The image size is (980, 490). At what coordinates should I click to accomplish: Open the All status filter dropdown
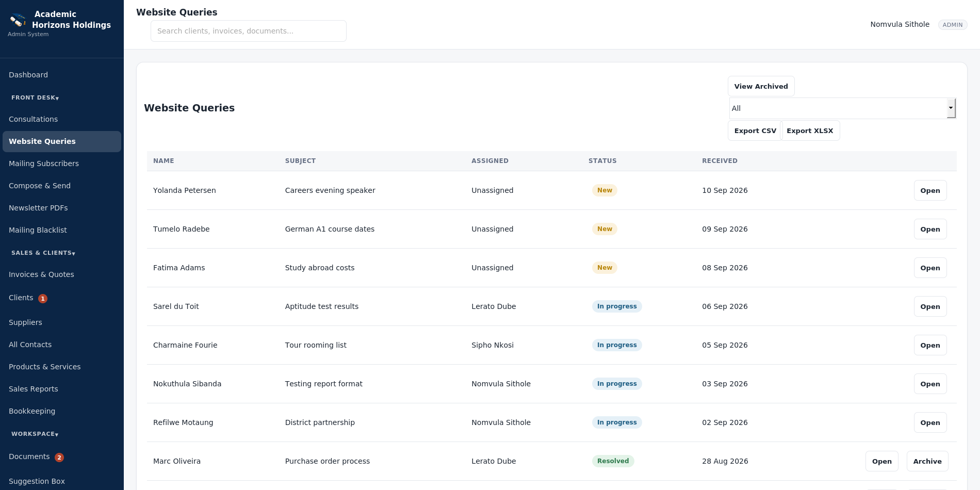coord(842,108)
